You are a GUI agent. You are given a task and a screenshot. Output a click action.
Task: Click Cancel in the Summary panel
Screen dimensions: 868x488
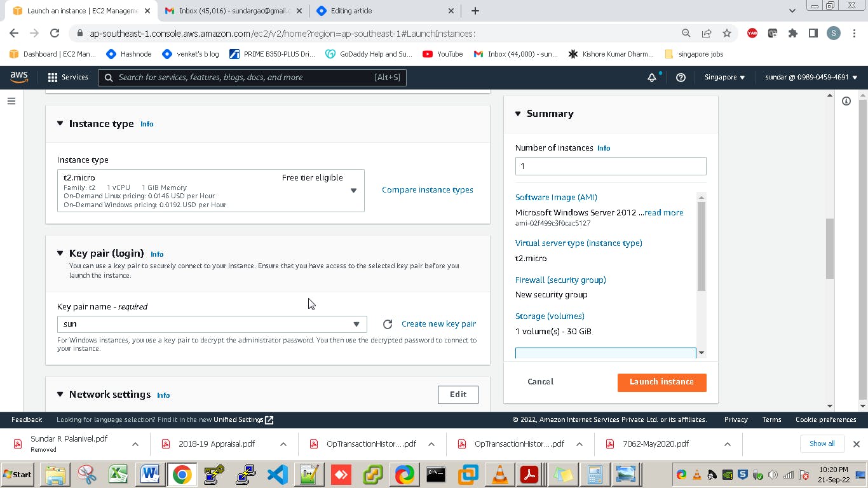540,382
